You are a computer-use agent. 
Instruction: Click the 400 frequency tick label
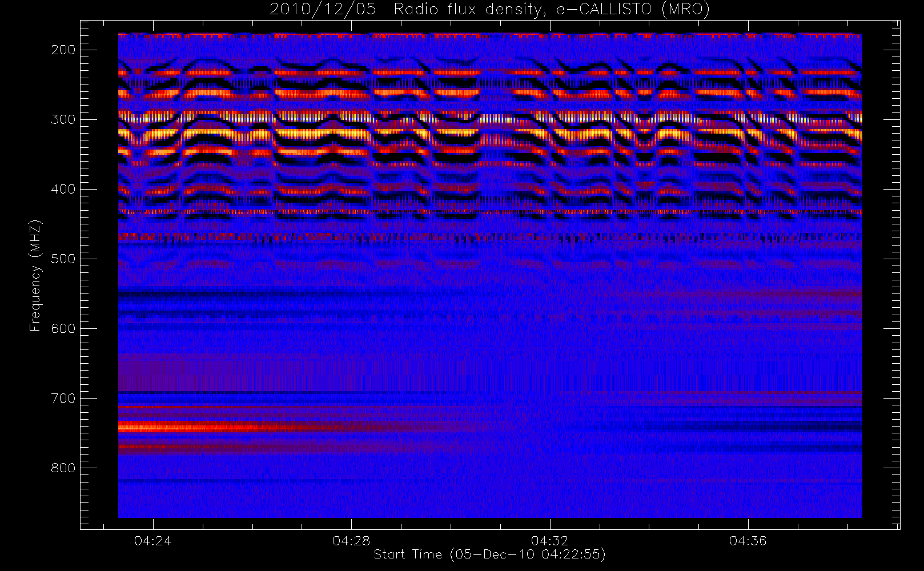[63, 189]
